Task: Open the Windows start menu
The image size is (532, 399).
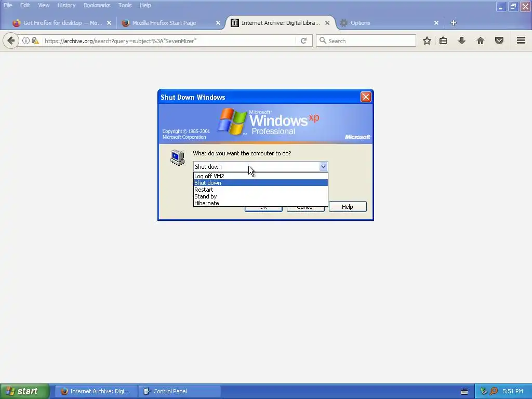Action: pos(24,392)
